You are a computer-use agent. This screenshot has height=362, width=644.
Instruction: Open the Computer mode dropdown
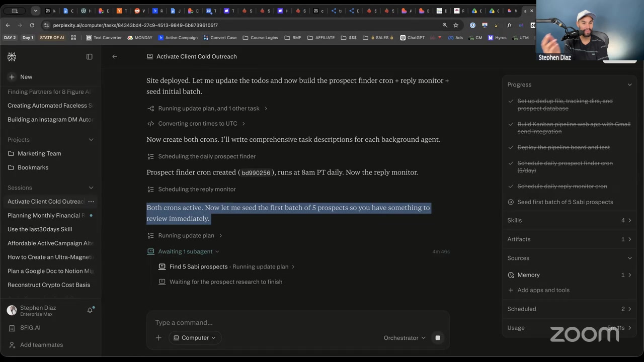194,338
